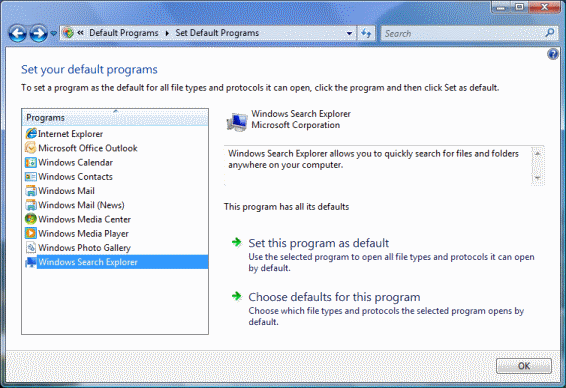This screenshot has height=388, width=566.
Task: Click the Forward navigation arrow
Action: pos(38,34)
